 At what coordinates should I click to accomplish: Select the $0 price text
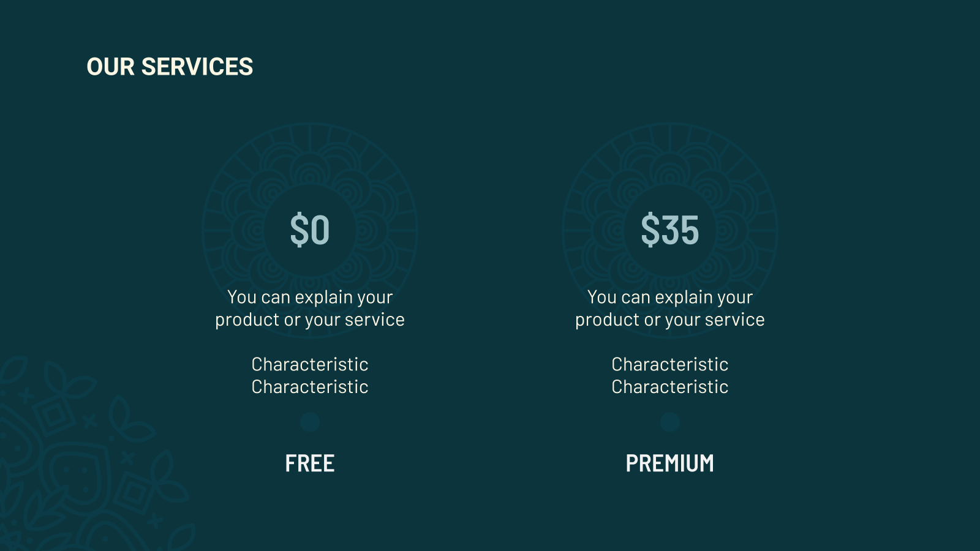click(310, 230)
